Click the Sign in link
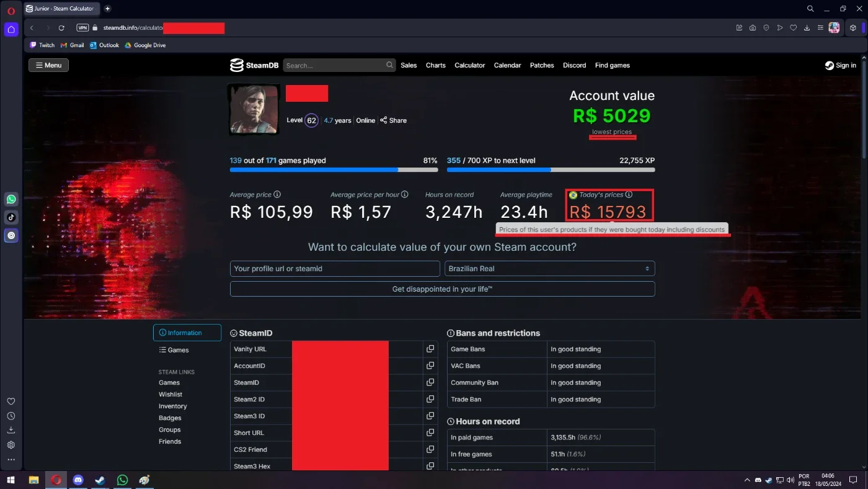Screen dimensions: 868x489 840,65
